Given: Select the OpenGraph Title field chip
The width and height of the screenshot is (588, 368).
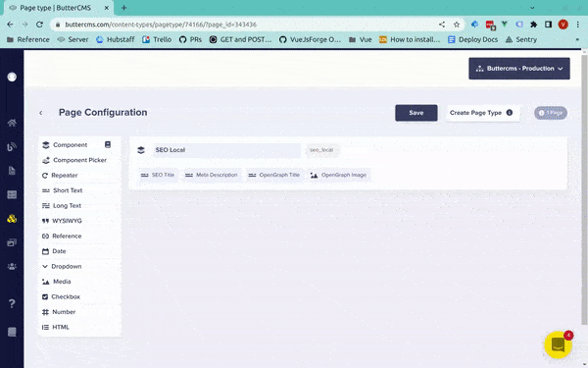Looking at the screenshot, I should click(274, 175).
